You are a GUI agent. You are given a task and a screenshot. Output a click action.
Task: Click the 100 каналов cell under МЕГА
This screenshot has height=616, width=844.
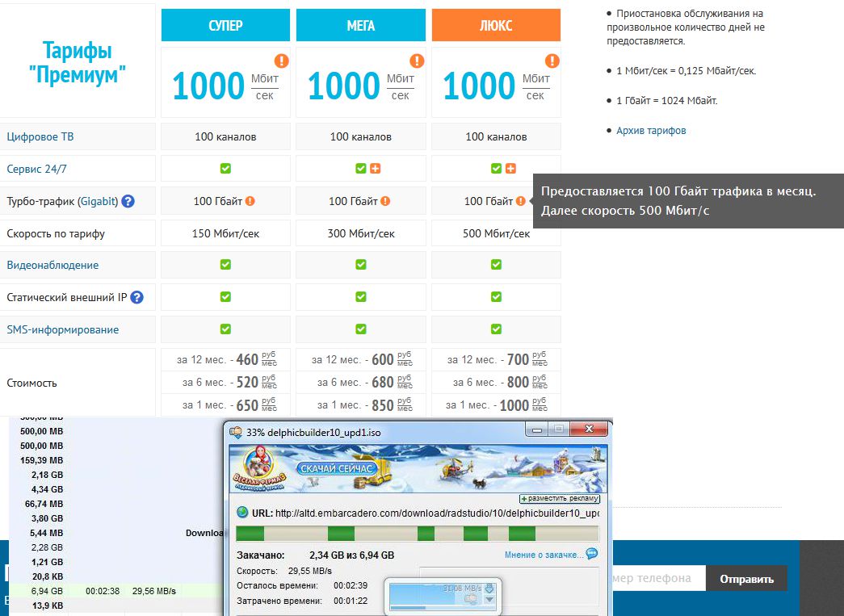coord(361,136)
